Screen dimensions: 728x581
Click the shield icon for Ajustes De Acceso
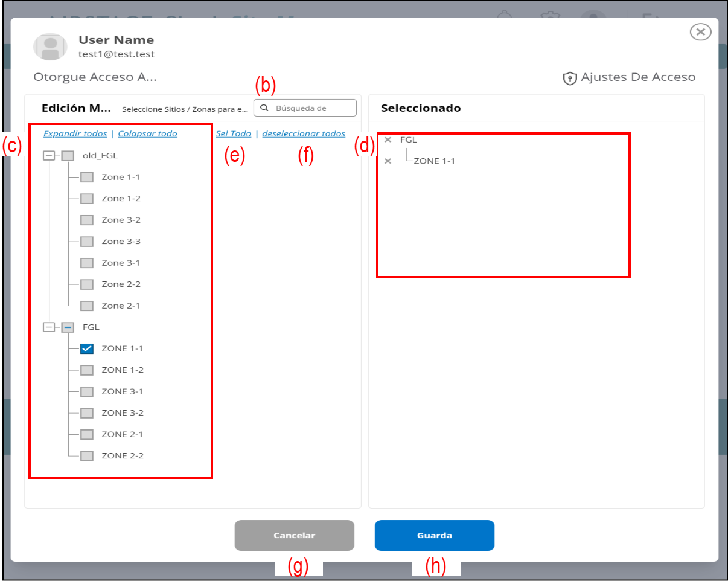[x=570, y=79]
